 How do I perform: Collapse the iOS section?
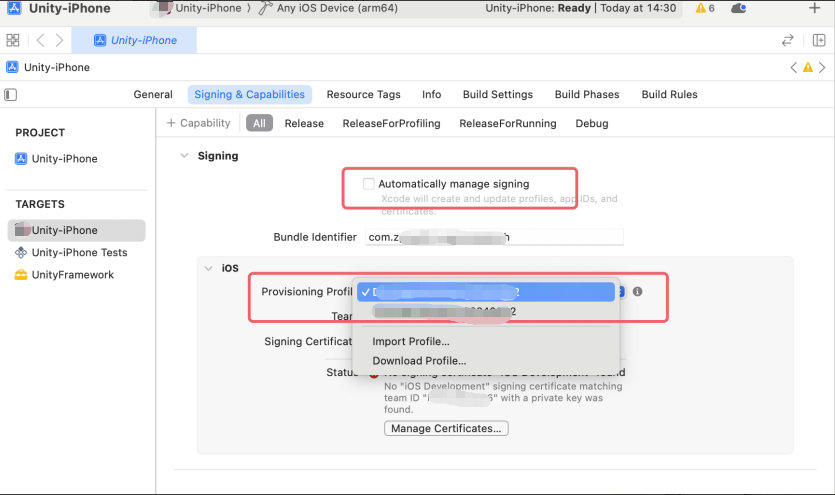tap(208, 268)
